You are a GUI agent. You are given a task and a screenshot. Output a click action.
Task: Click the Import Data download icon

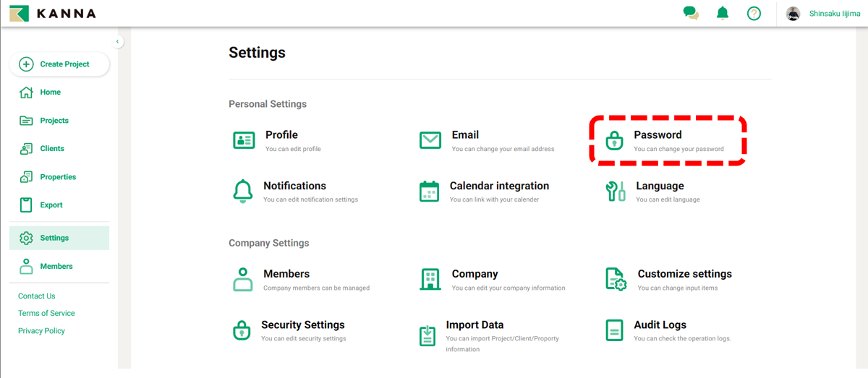coord(428,335)
